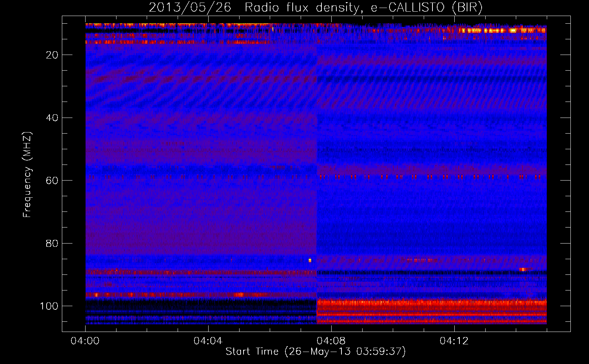Click the 100 MHz frequency tick label
Image resolution: width=589 pixels, height=364 pixels.
[x=49, y=306]
